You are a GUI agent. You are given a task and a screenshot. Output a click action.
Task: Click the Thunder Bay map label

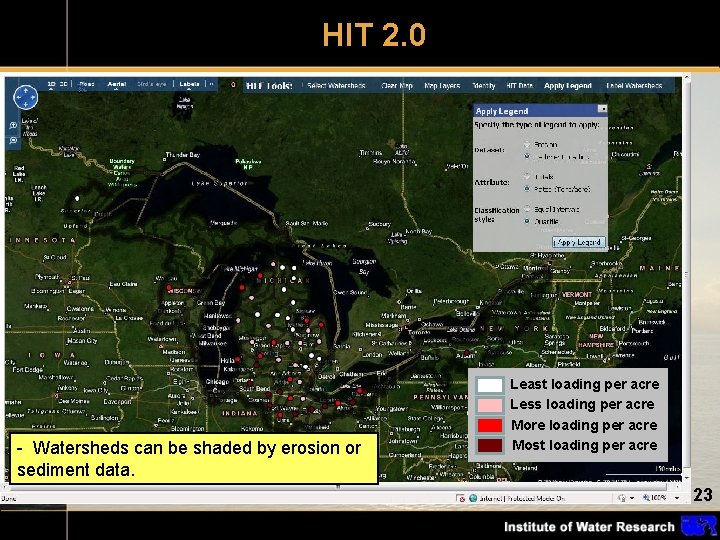[183, 155]
